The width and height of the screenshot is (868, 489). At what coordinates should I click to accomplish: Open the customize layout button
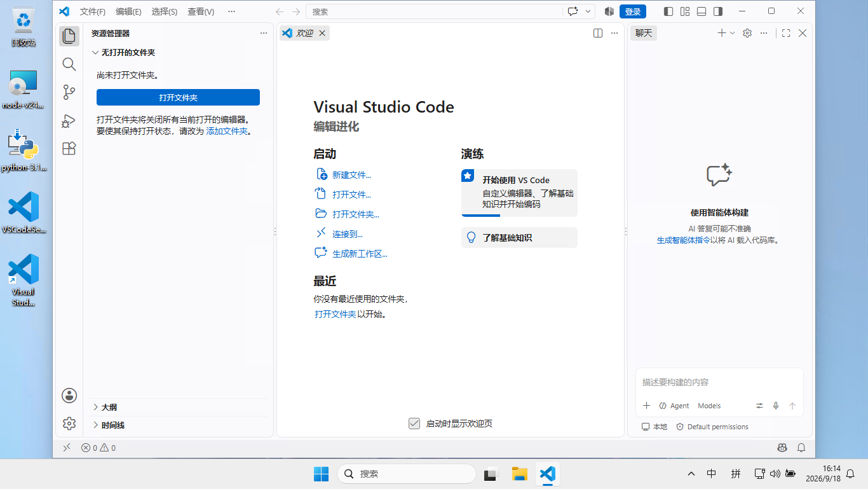(685, 11)
